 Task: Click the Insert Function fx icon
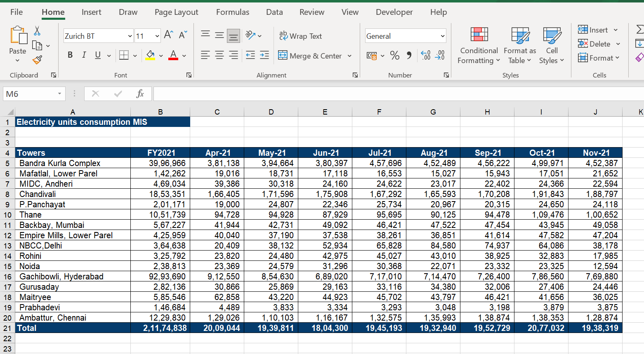pos(140,94)
